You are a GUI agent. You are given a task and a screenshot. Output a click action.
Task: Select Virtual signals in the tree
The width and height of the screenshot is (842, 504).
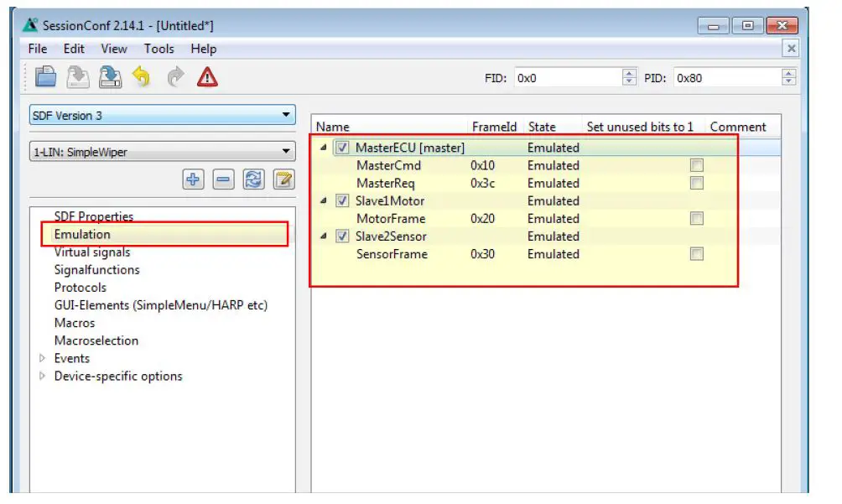click(x=91, y=252)
